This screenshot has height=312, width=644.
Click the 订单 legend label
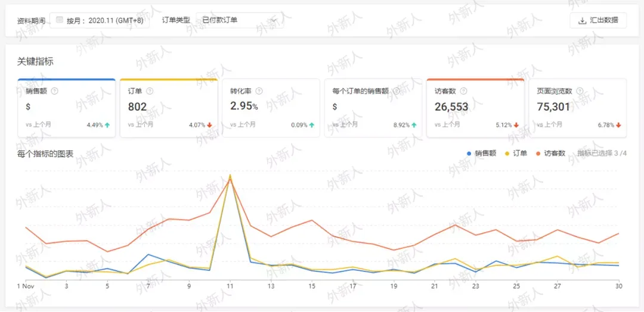520,154
